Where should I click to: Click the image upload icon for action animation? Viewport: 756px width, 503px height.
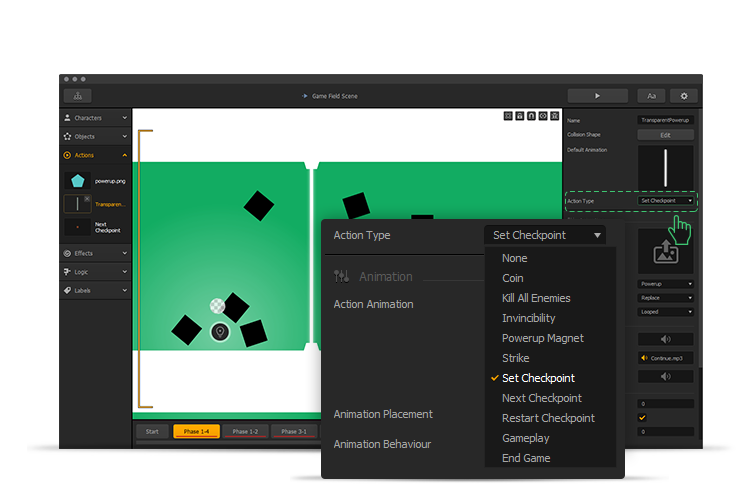[x=665, y=252]
